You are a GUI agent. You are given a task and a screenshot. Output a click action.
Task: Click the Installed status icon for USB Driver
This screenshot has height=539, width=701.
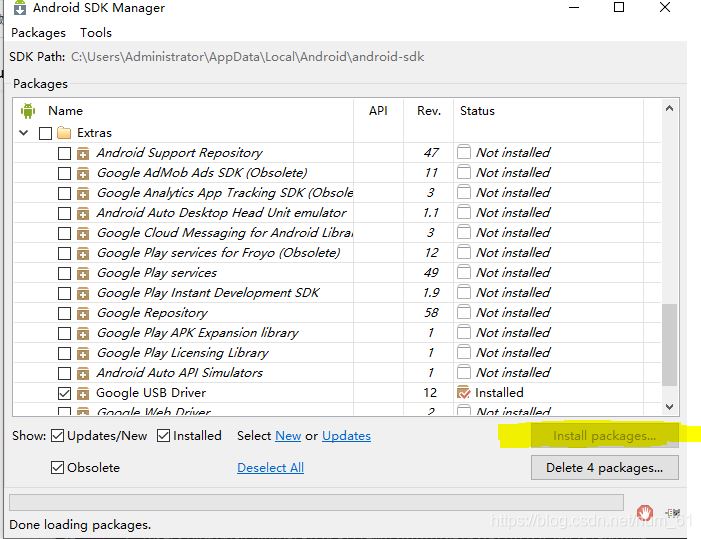point(464,393)
